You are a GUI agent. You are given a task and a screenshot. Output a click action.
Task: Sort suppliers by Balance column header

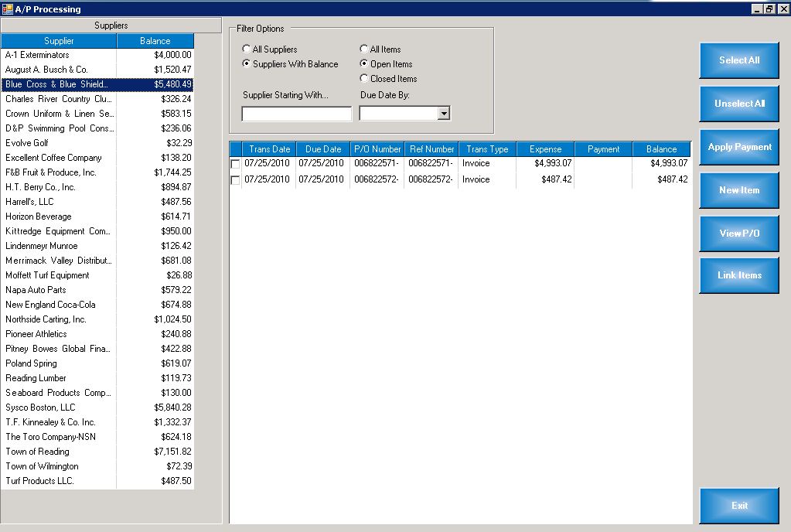tap(155, 41)
